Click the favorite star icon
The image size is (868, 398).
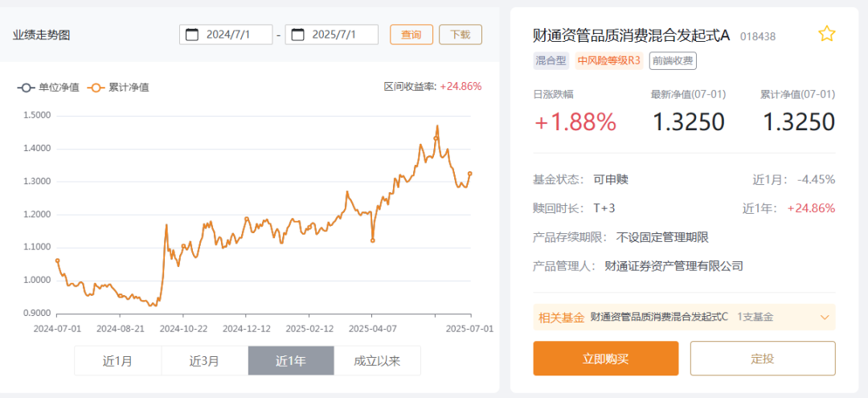coord(826,34)
